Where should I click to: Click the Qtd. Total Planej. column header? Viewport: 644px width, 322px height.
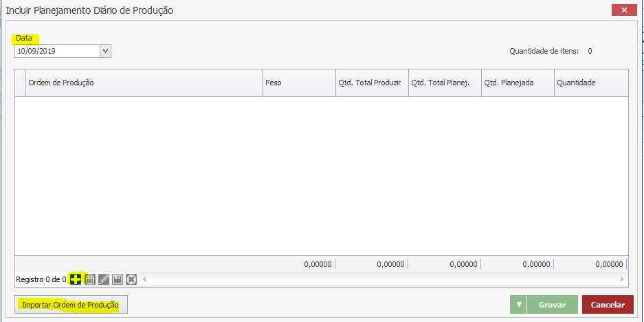coord(445,83)
